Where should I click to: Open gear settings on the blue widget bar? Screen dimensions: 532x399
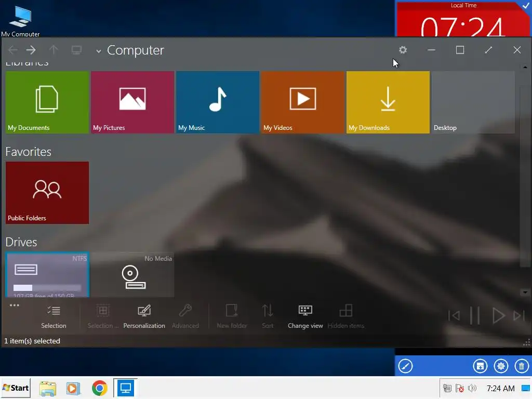click(x=501, y=366)
